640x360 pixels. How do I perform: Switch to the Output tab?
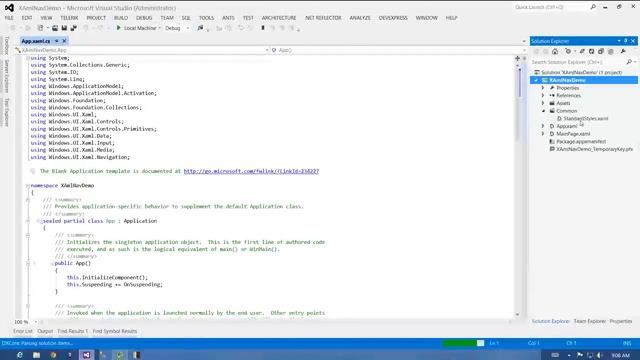45,331
